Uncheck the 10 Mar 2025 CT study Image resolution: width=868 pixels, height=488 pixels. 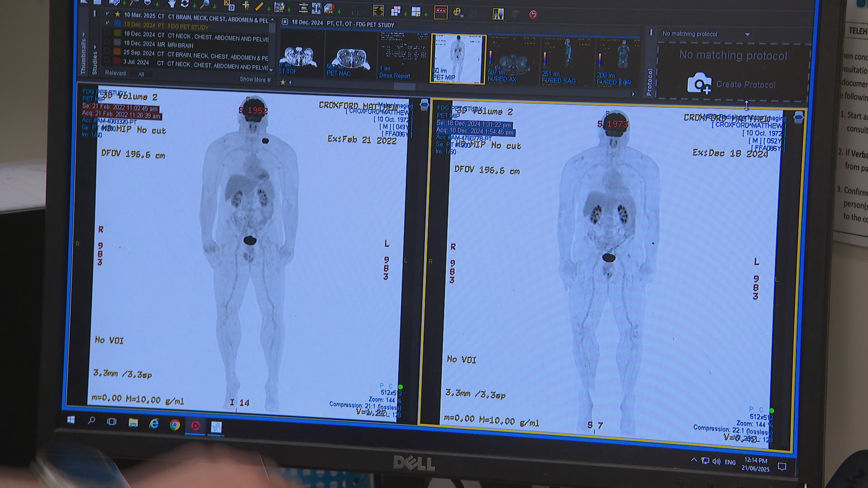(x=108, y=14)
